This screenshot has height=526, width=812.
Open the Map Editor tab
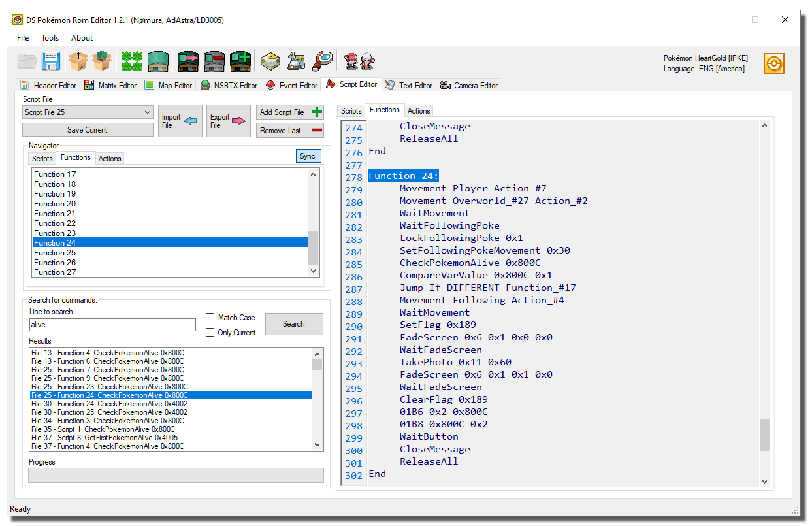169,86
